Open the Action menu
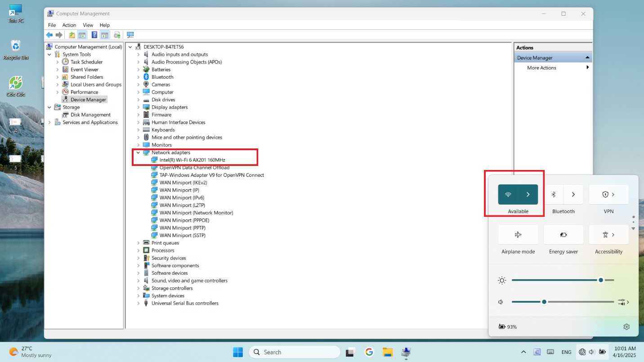This screenshot has height=362, width=644. (x=69, y=25)
